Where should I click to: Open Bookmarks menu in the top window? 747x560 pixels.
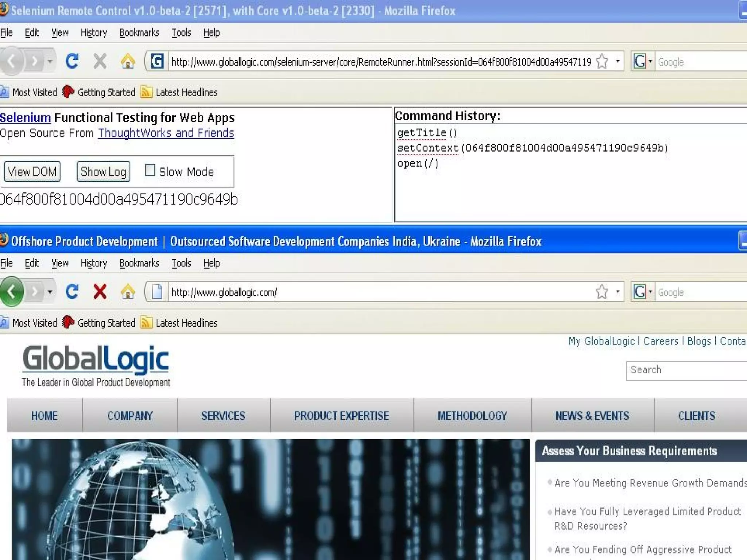(139, 33)
